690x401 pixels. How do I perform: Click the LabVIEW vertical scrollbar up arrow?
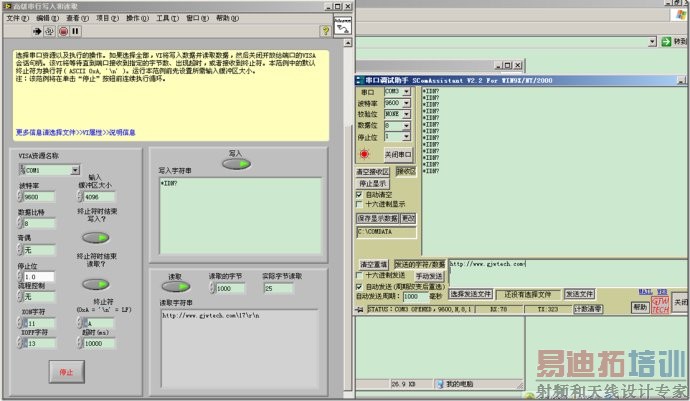[x=348, y=43]
